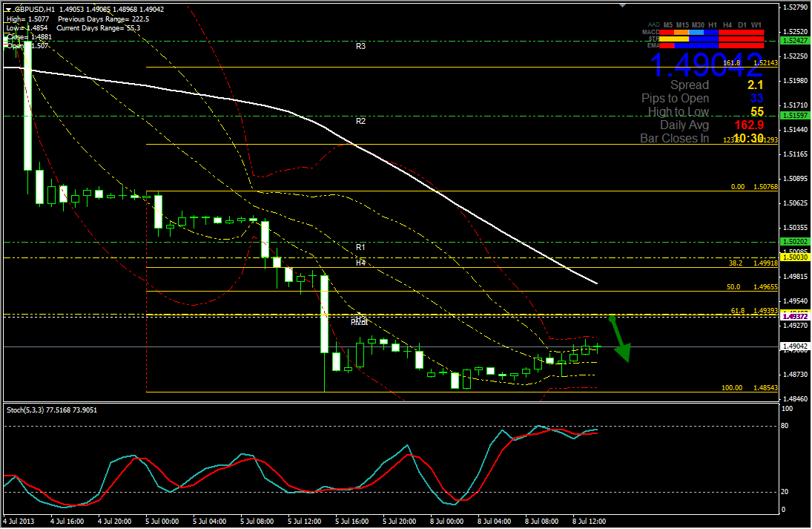This screenshot has height=529, width=812.
Task: Click the H1 timeframe header in dashboard
Action: coord(713,25)
